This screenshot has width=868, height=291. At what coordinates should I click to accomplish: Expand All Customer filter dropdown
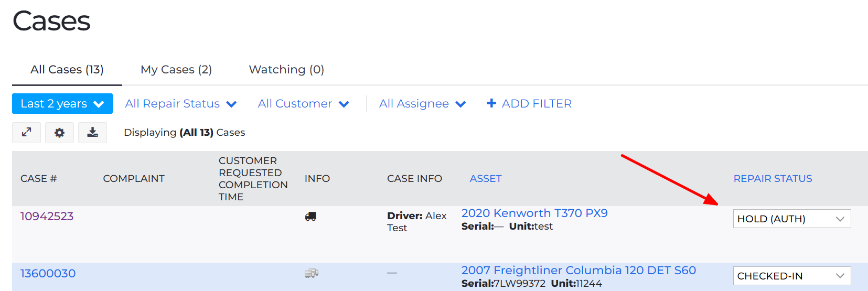click(x=303, y=104)
